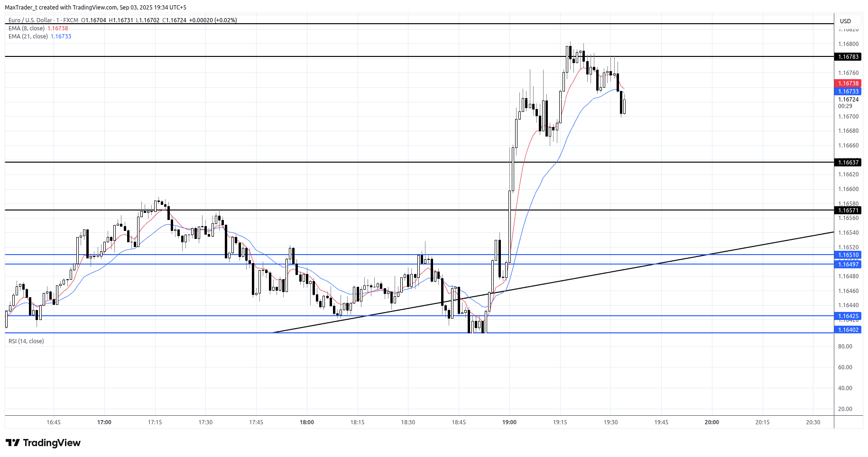Image resolution: width=868 pixels, height=457 pixels.
Task: Click the blue 1.16497 price label
Action: (x=848, y=264)
